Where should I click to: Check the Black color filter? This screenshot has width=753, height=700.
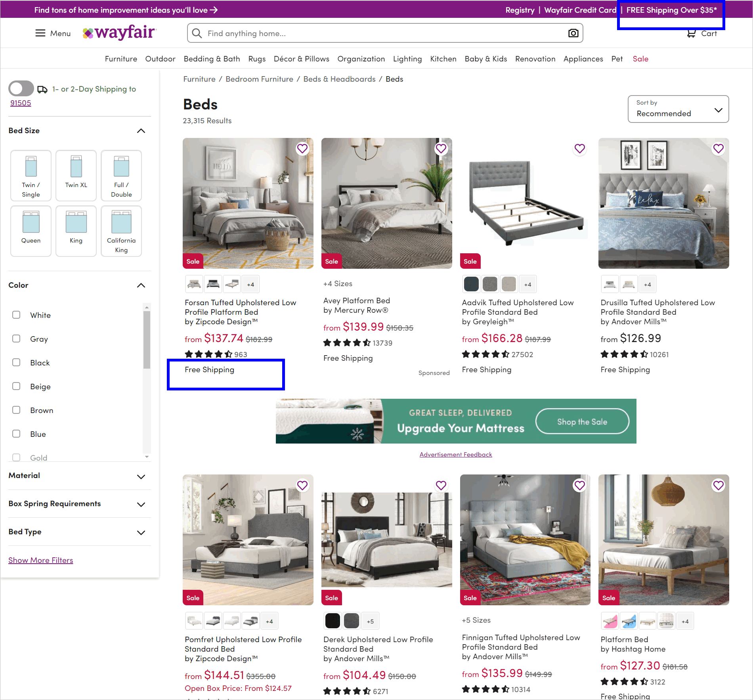[x=16, y=362]
